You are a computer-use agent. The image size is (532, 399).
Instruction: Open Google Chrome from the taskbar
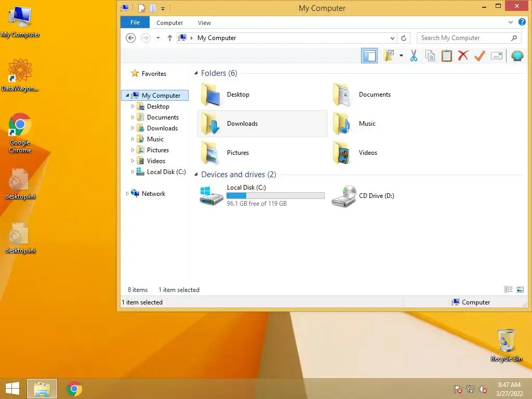tap(74, 389)
